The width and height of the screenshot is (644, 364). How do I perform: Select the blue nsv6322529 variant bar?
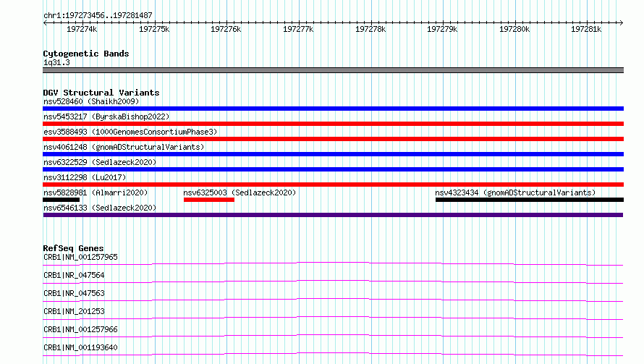point(333,169)
